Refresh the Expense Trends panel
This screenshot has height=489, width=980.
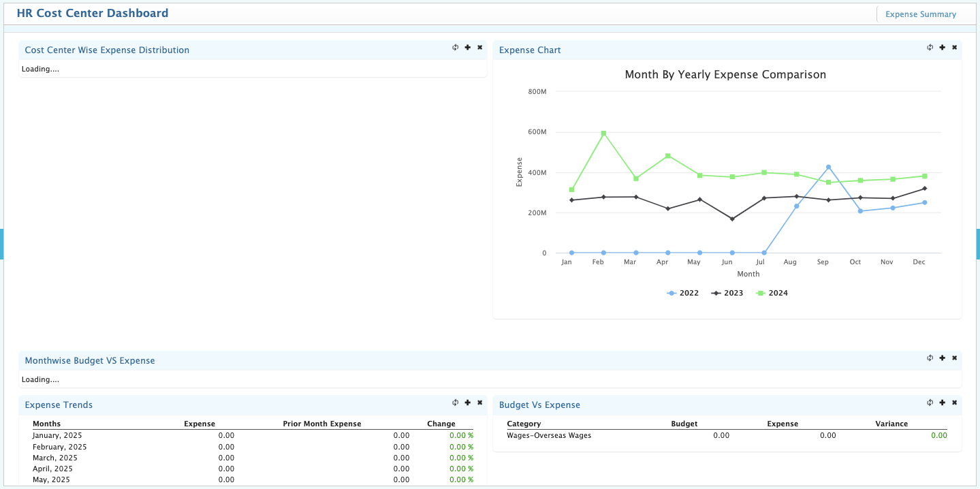(x=454, y=403)
